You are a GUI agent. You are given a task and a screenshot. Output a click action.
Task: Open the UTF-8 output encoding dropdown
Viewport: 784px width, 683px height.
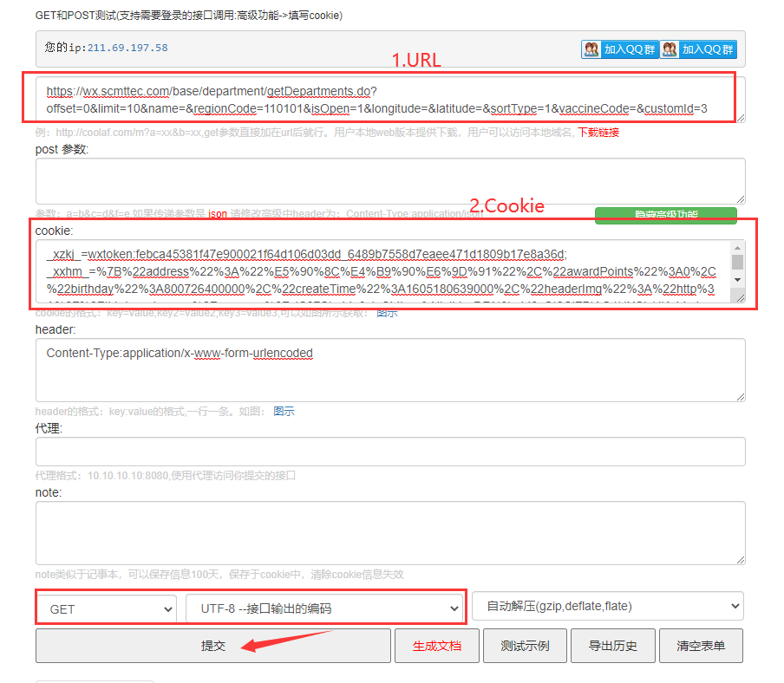323,608
